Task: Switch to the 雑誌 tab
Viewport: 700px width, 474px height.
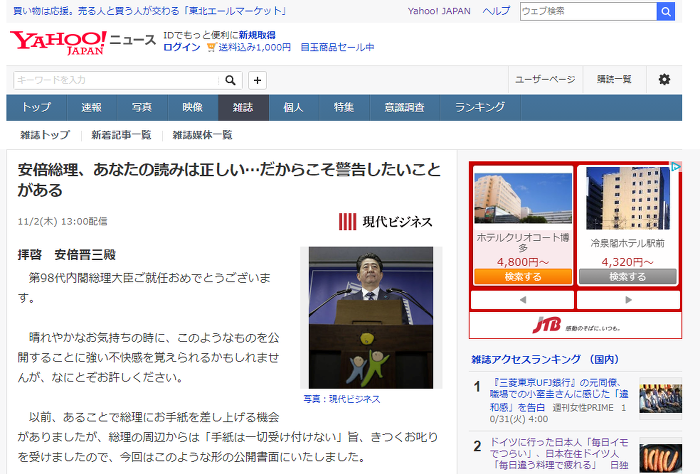Action: pyautogui.click(x=243, y=107)
